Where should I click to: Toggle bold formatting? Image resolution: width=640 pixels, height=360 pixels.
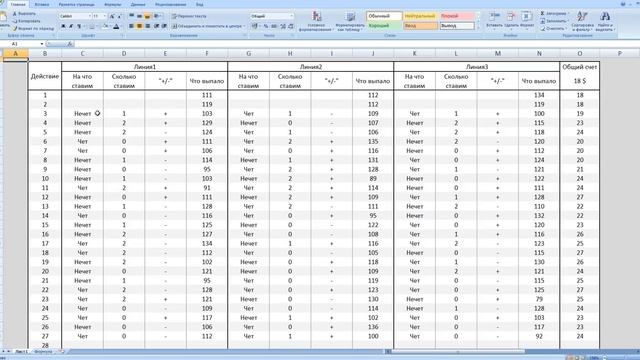[x=63, y=26]
